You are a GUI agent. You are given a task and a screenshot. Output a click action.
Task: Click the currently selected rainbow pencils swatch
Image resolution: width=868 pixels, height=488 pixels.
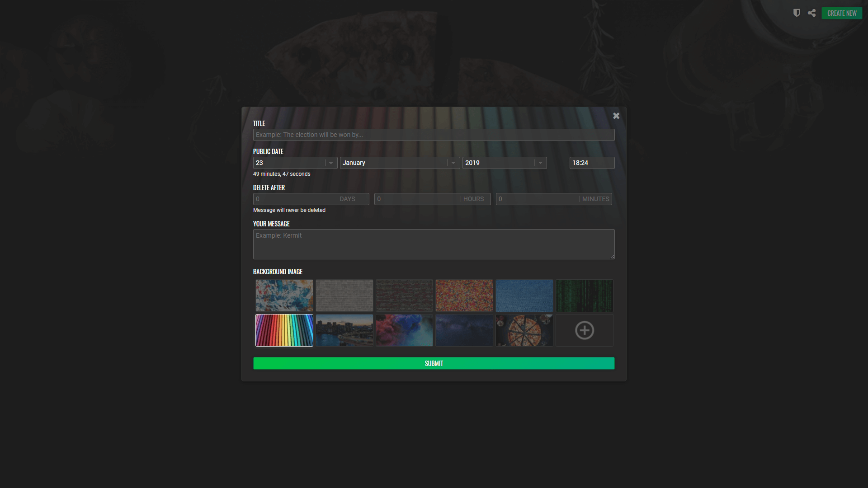click(284, 330)
